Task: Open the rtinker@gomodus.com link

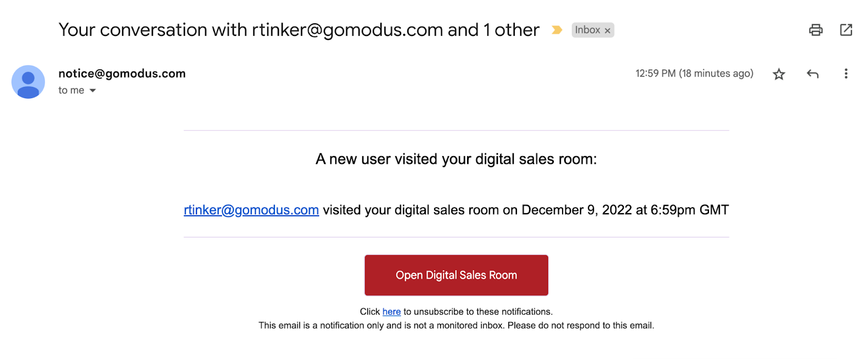Action: (251, 210)
